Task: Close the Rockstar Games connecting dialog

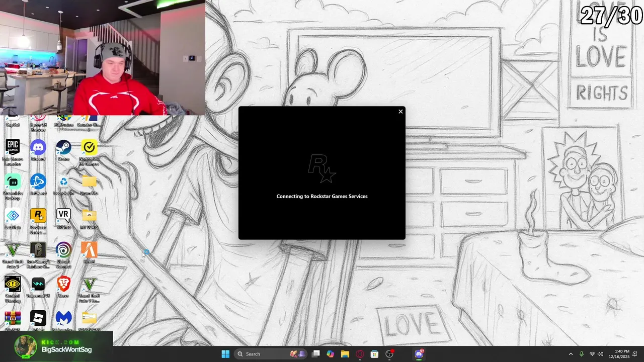Action: (400, 112)
